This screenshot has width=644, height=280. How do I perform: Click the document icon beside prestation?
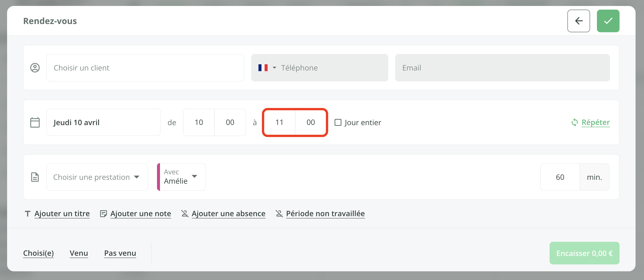[x=35, y=177]
